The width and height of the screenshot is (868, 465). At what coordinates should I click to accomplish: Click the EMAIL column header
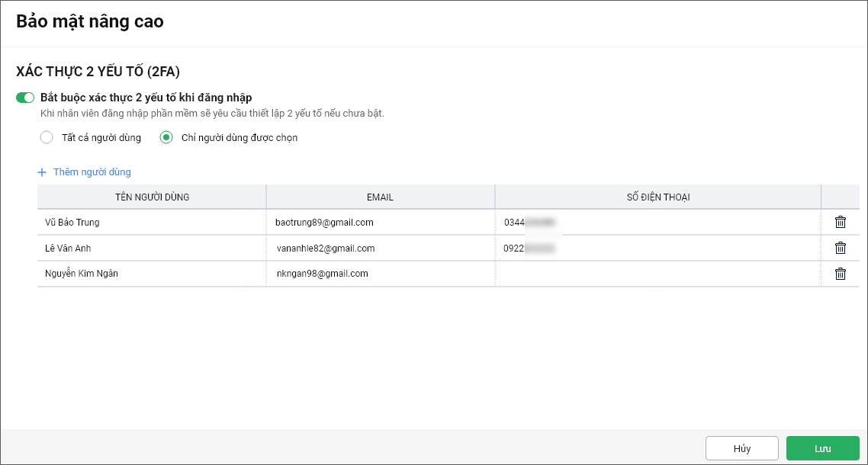[x=380, y=197]
